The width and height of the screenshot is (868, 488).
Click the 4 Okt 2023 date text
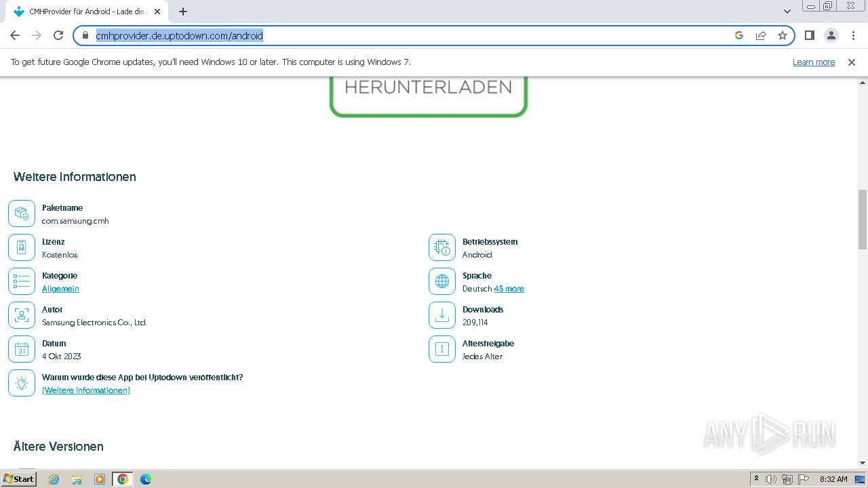click(x=62, y=357)
